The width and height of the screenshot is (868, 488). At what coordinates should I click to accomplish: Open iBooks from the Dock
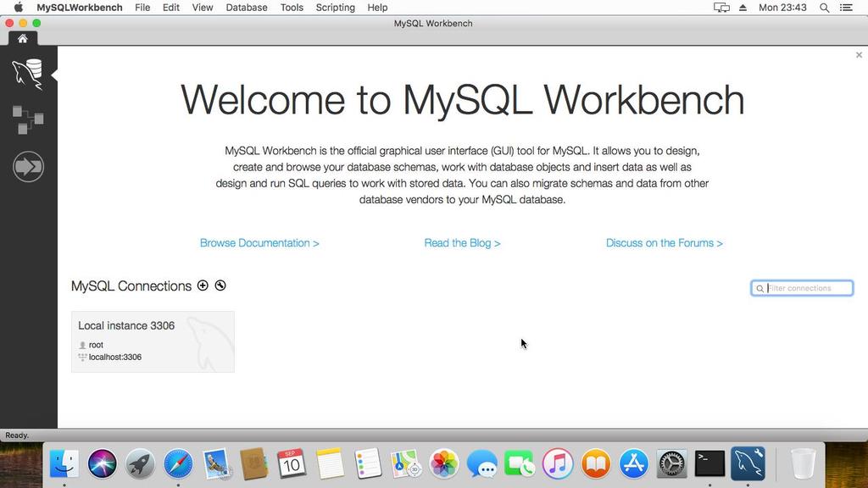596,463
